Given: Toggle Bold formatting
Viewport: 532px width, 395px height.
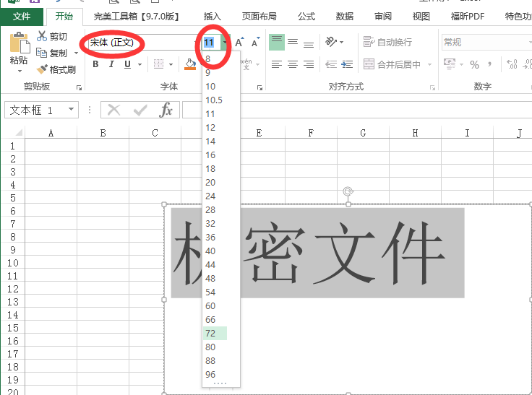Looking at the screenshot, I should click(x=95, y=64).
